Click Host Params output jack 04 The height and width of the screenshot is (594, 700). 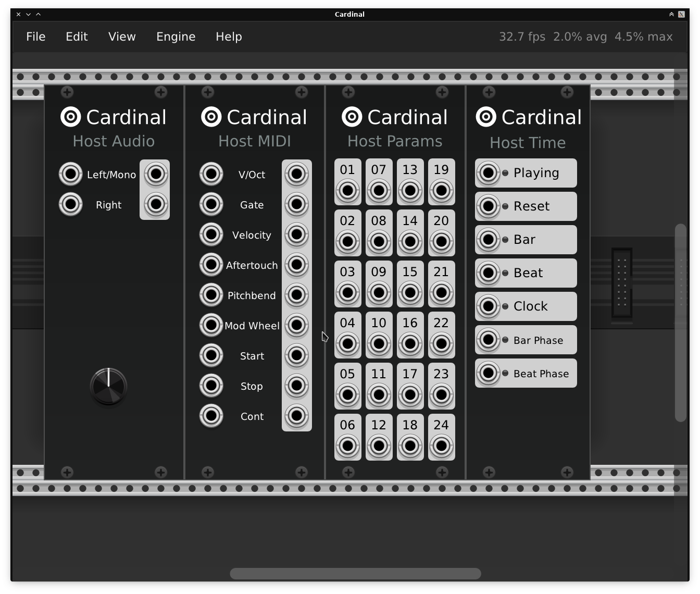point(348,344)
